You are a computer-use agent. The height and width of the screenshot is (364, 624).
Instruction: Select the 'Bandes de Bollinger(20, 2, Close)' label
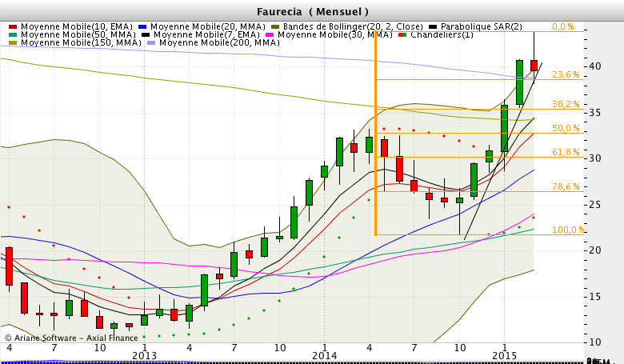[x=353, y=26]
